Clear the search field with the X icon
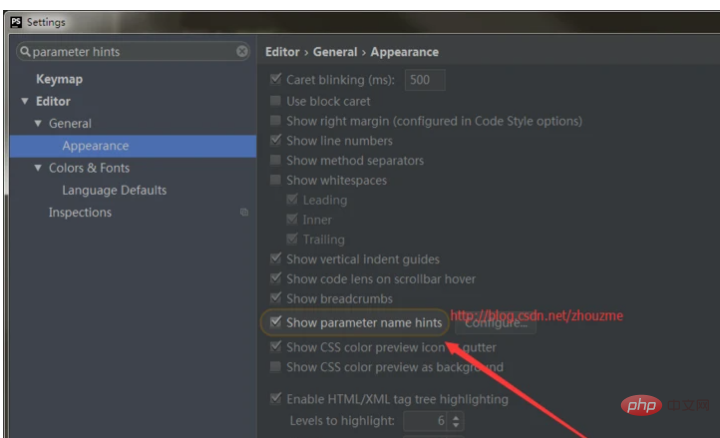Viewport: 720px width, 438px height. tap(242, 51)
